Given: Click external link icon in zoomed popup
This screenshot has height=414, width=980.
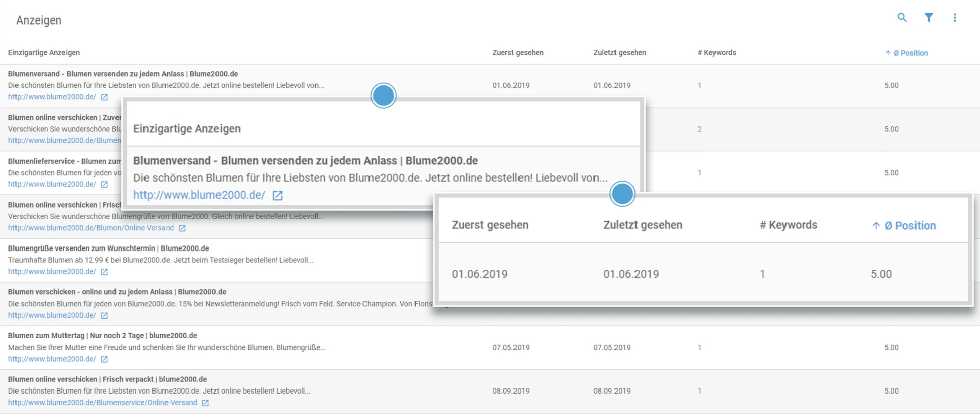Looking at the screenshot, I should point(278,196).
